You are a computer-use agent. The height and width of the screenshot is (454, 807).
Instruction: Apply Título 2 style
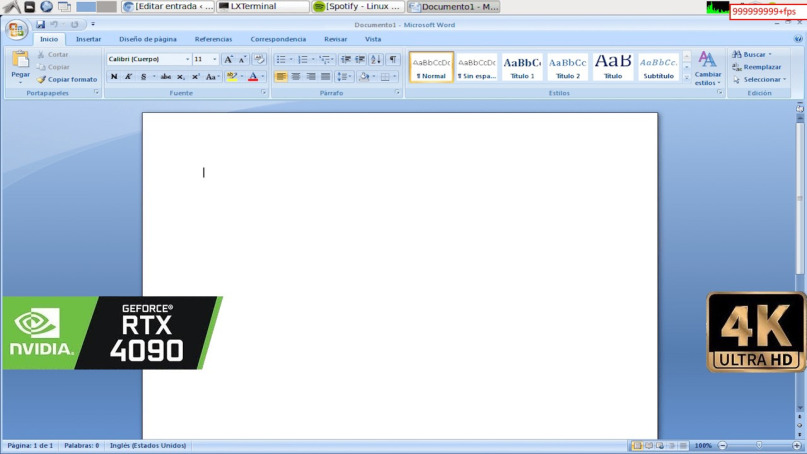click(567, 67)
